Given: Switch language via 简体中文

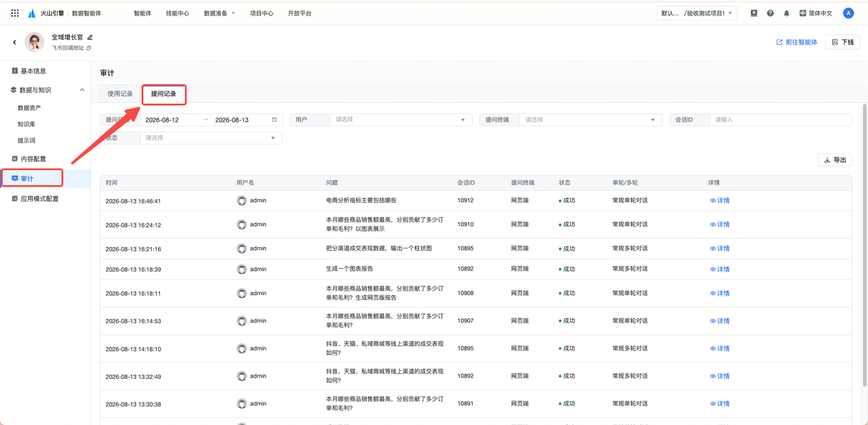Looking at the screenshot, I should coord(816,13).
